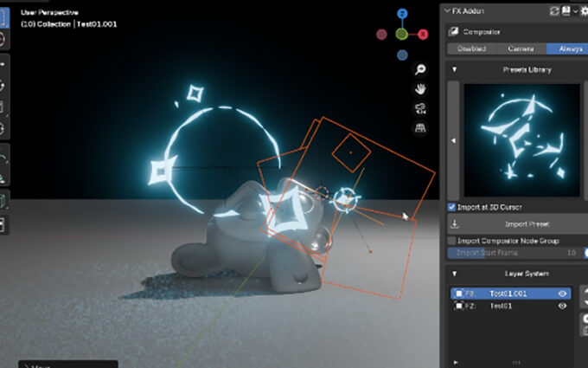This screenshot has height=368, width=588.
Task: Go to previous preset with left arrow
Action: [453, 140]
